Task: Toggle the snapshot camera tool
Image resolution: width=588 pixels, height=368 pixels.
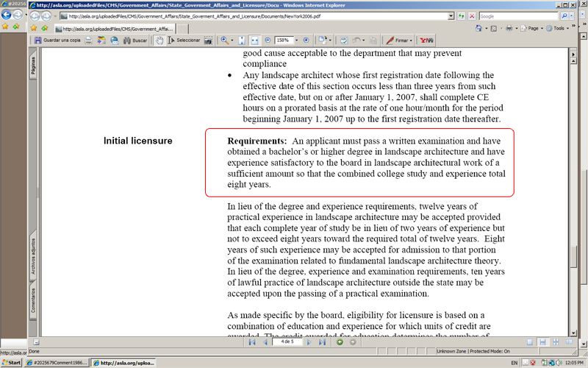Action: pyautogui.click(x=208, y=40)
